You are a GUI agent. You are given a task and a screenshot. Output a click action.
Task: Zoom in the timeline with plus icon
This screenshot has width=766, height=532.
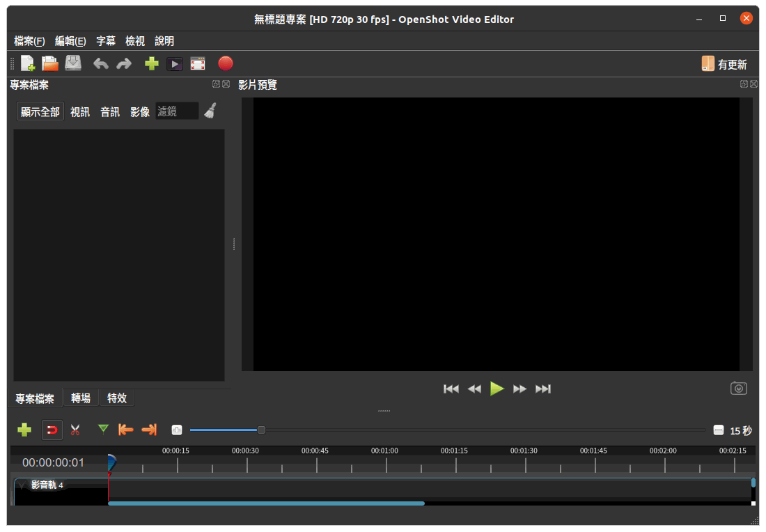pos(177,430)
